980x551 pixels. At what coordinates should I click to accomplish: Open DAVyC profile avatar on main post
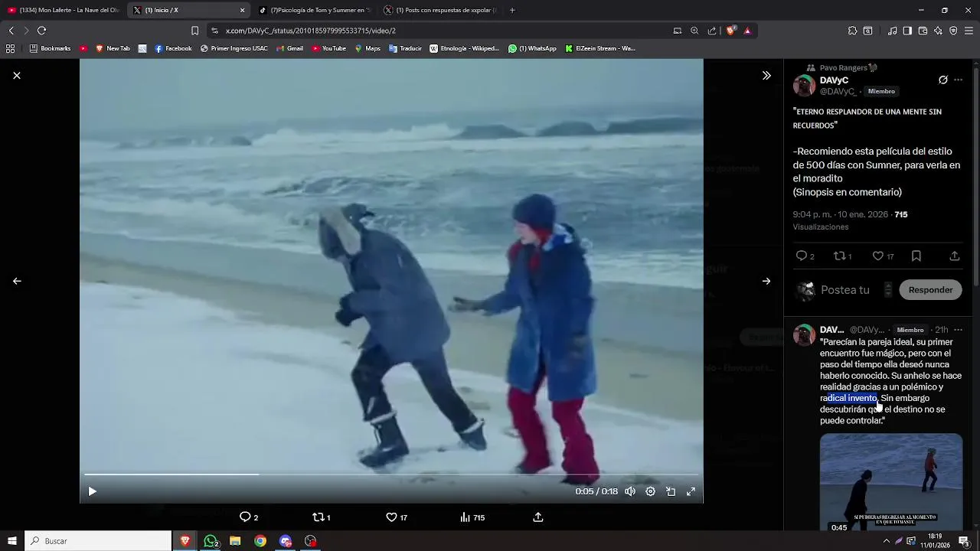coord(804,85)
